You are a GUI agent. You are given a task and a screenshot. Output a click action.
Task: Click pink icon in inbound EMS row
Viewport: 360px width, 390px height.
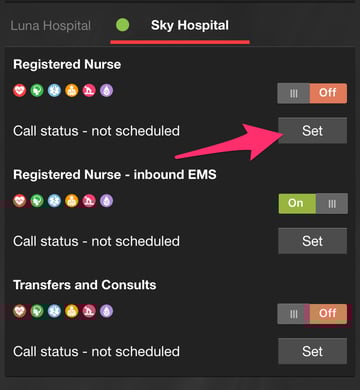click(x=89, y=201)
